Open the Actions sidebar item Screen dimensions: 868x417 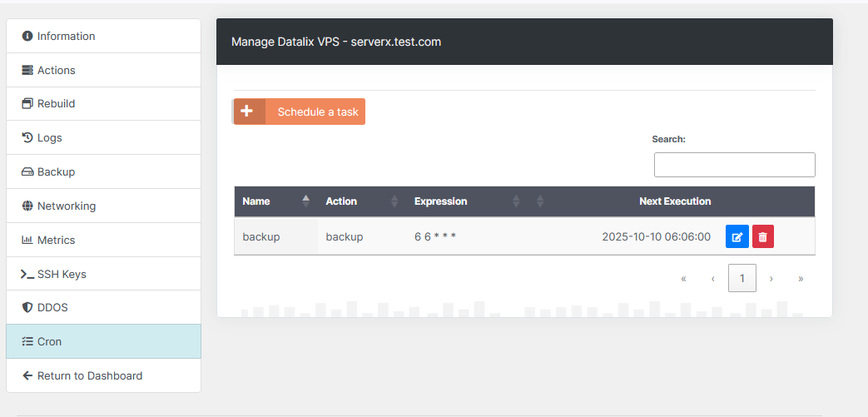coord(56,70)
